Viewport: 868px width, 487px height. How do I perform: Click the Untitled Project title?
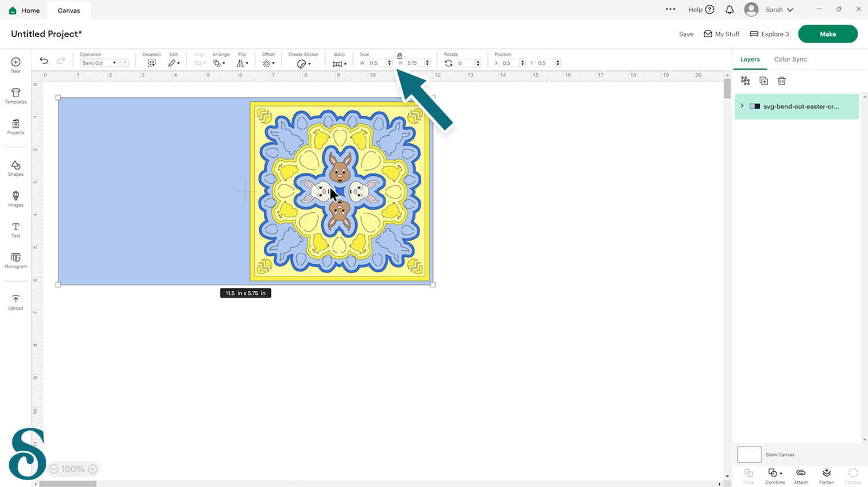[46, 34]
